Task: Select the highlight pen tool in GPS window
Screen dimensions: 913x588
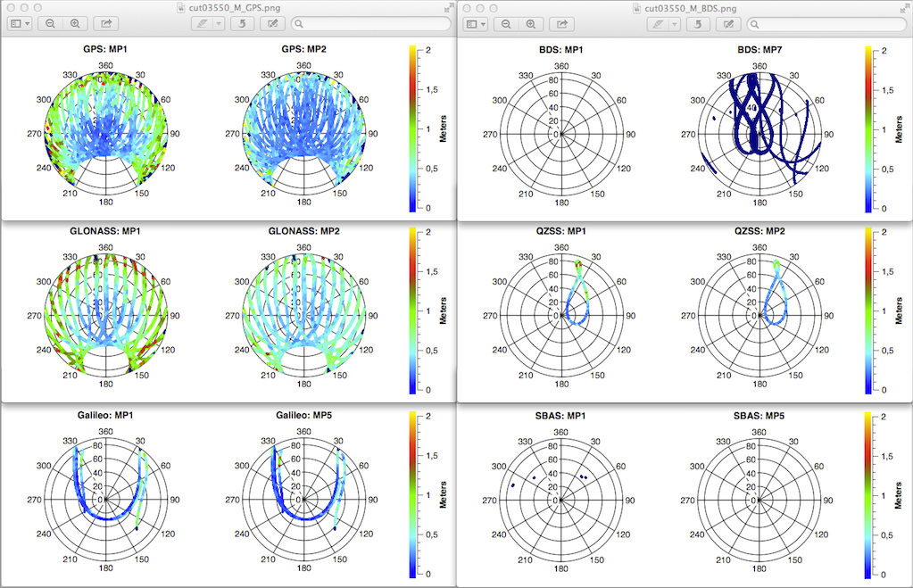Action: [x=203, y=24]
